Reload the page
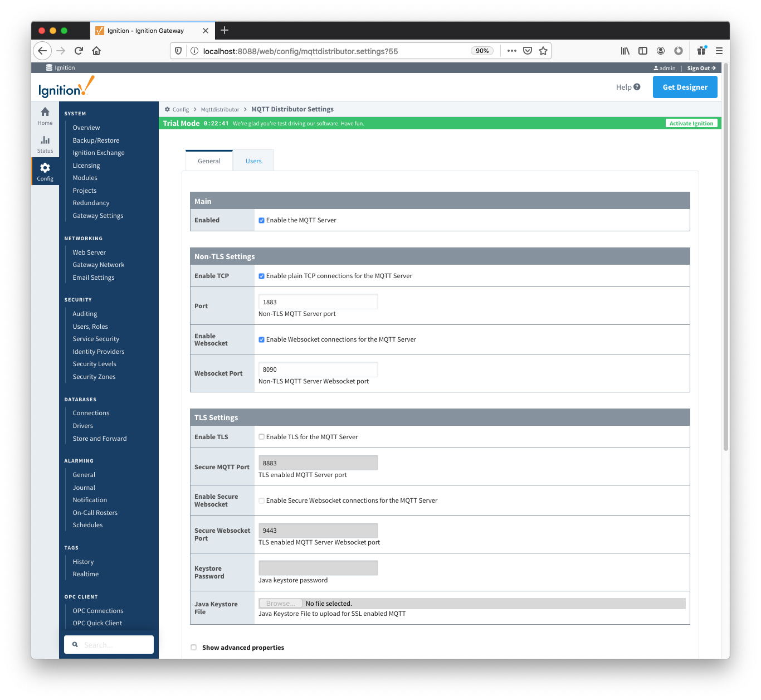The image size is (761, 700). click(79, 51)
